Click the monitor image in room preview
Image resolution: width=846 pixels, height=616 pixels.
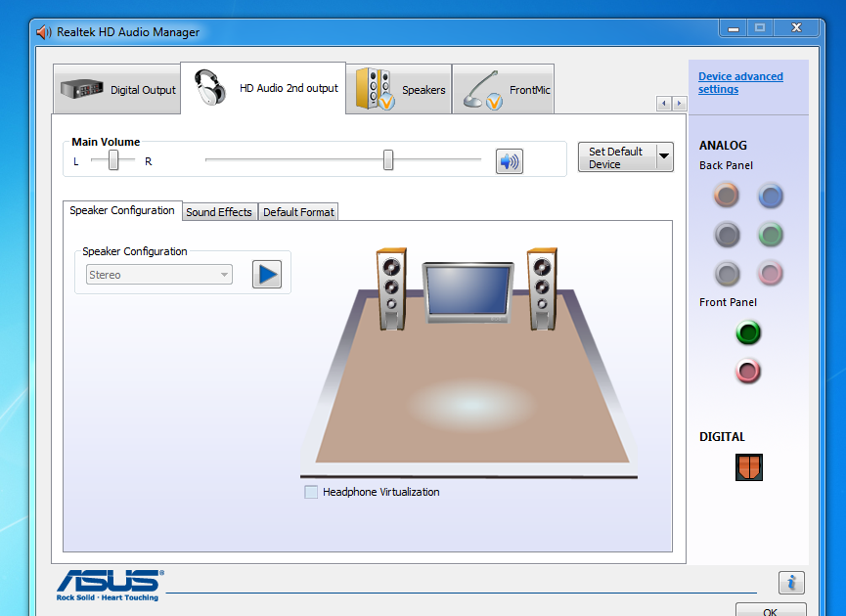click(x=468, y=292)
